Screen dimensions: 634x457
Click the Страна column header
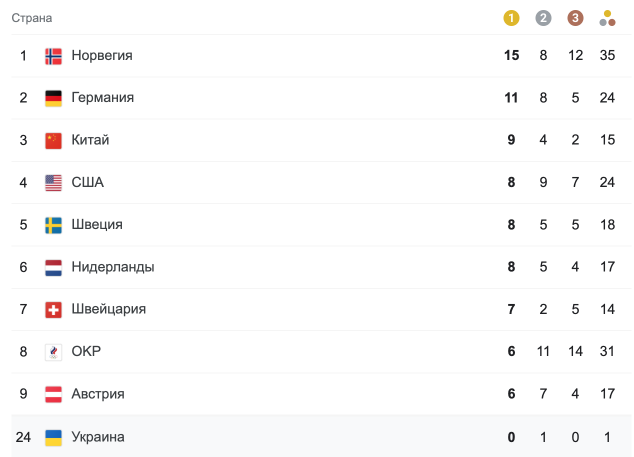pos(32,18)
